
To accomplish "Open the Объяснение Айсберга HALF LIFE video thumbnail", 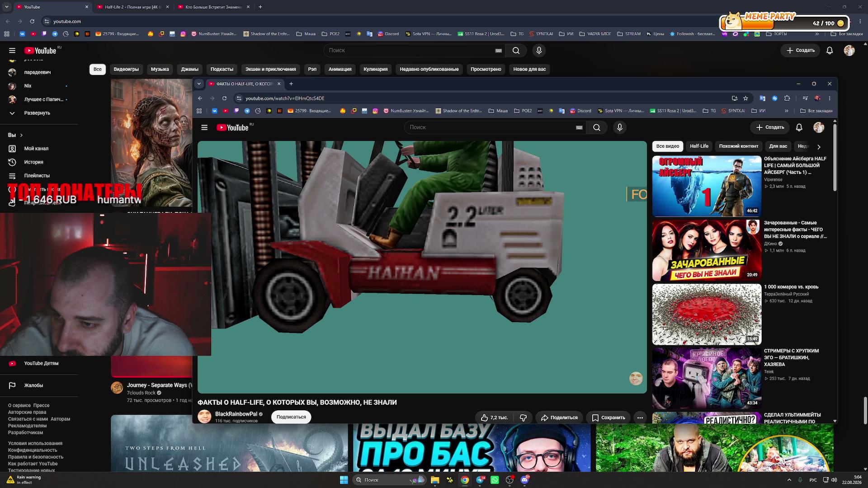I will 707,186.
